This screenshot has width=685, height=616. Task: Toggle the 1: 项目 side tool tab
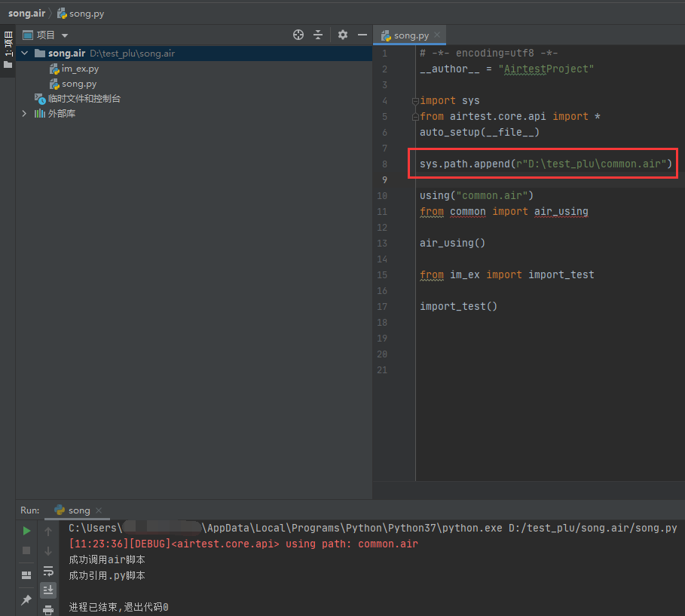pos(8,44)
